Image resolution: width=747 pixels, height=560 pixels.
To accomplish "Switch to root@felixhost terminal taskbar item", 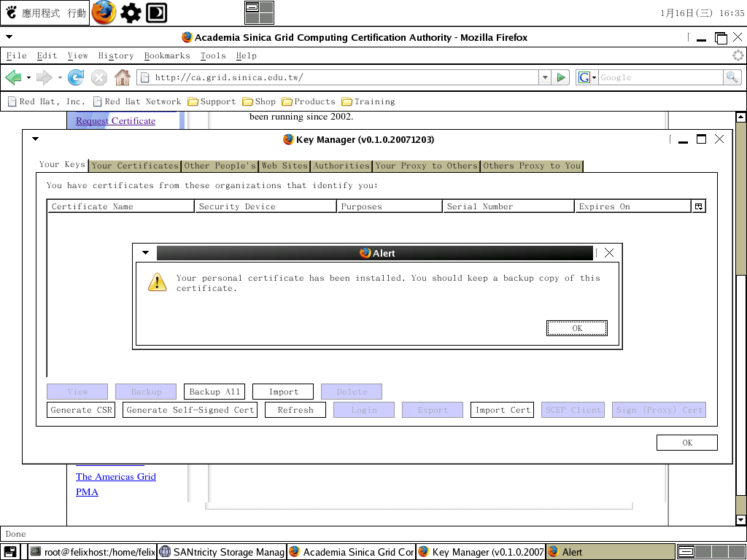I will (93, 552).
